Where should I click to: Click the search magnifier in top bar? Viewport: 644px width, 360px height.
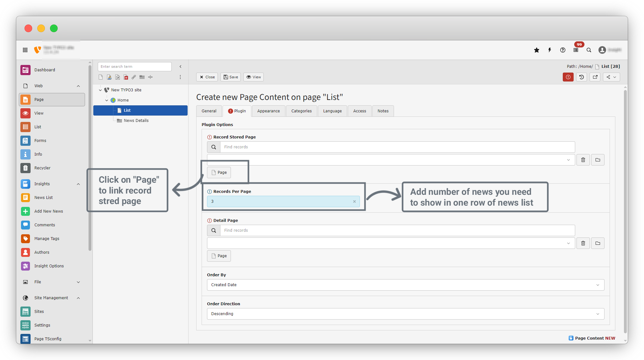(x=589, y=50)
